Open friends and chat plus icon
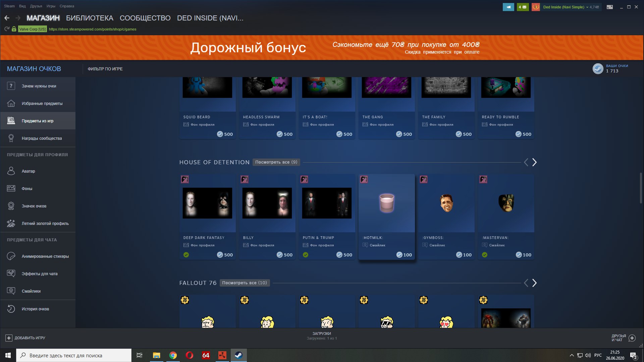644x362 pixels. coord(632,338)
